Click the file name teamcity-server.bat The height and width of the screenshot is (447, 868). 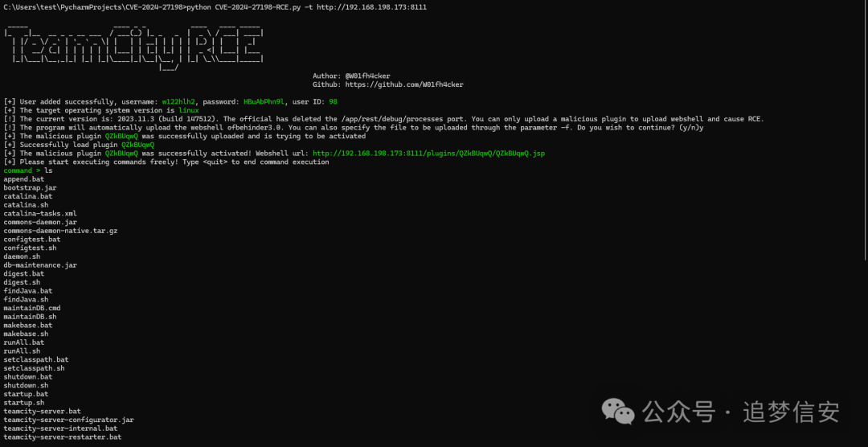(x=42, y=411)
